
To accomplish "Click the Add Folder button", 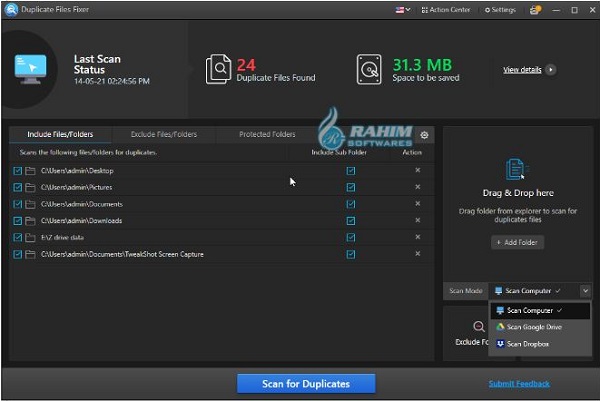I will [x=517, y=242].
